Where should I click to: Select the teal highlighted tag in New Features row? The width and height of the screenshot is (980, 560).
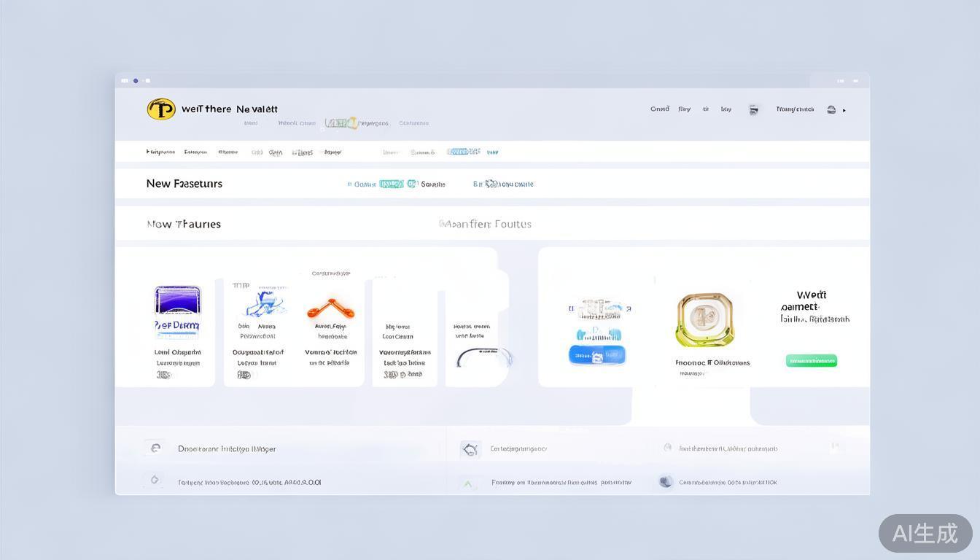[x=391, y=184]
